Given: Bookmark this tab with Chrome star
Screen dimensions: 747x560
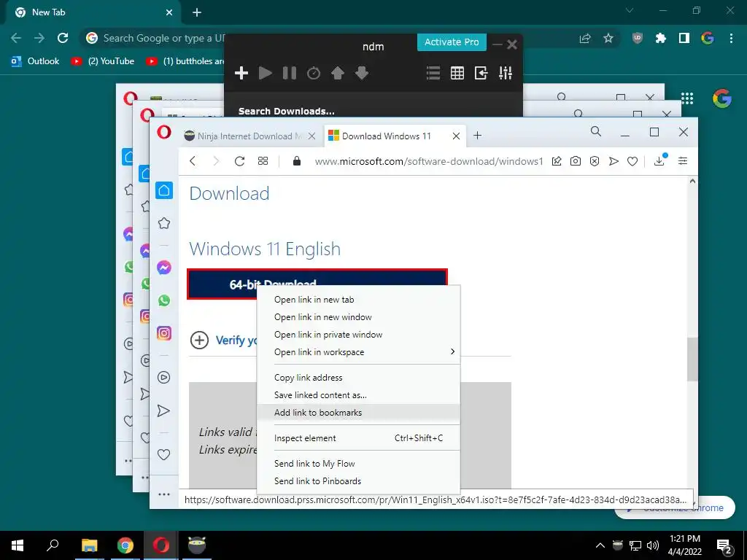Looking at the screenshot, I should (608, 38).
